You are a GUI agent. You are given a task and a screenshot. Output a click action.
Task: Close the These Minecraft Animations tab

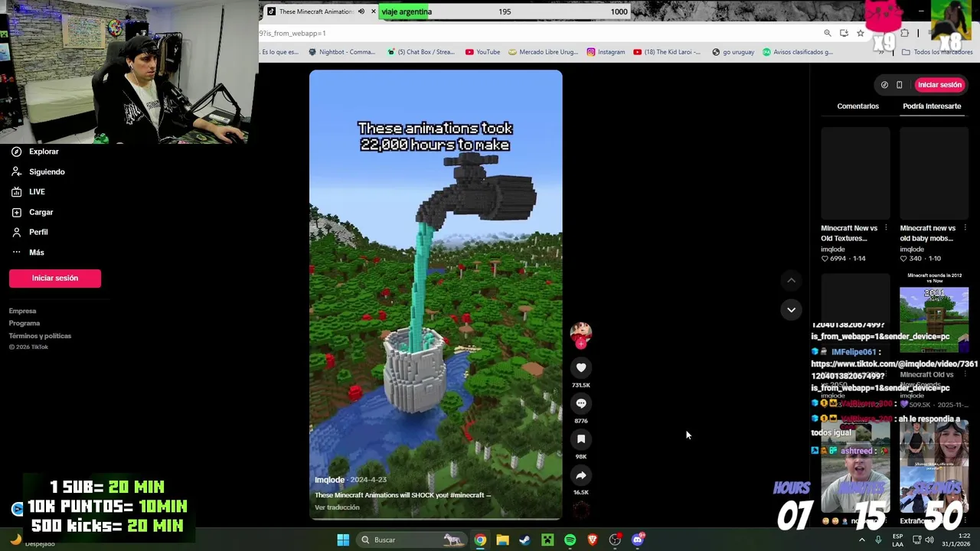click(x=374, y=11)
